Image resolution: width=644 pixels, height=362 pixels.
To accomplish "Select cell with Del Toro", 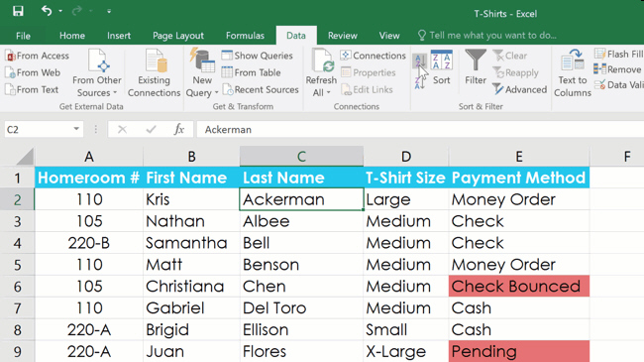I will (x=301, y=308).
